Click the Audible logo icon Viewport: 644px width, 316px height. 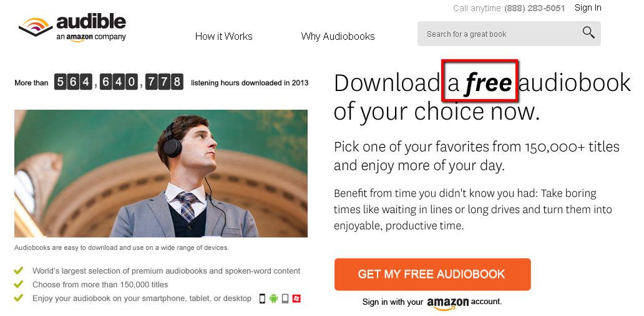pos(36,26)
